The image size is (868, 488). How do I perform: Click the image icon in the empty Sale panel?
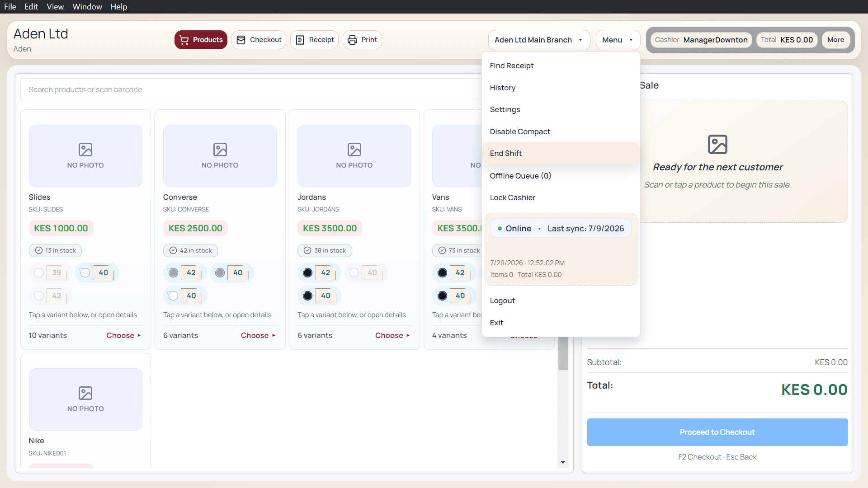717,144
